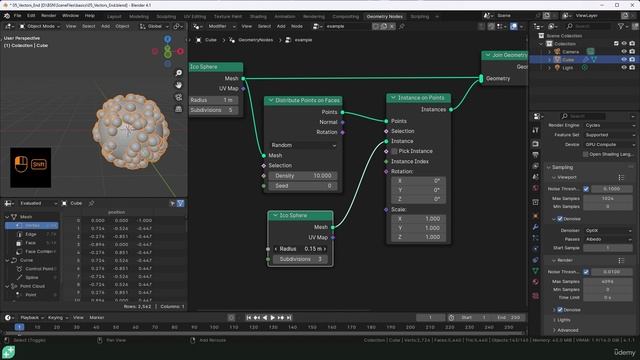Toggle Camera visibility eye in outliner
This screenshot has height=360, width=640.
(624, 51)
